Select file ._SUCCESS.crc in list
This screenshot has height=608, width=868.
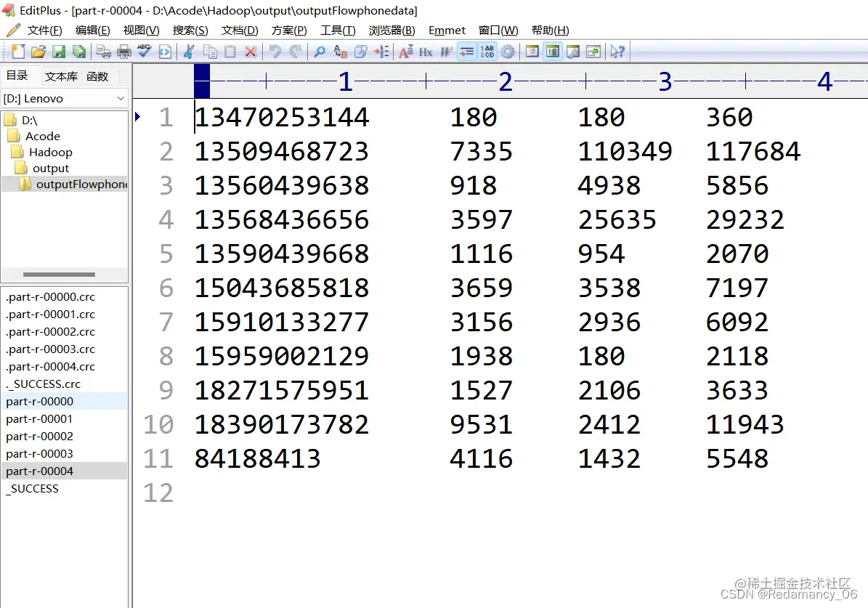(x=43, y=384)
